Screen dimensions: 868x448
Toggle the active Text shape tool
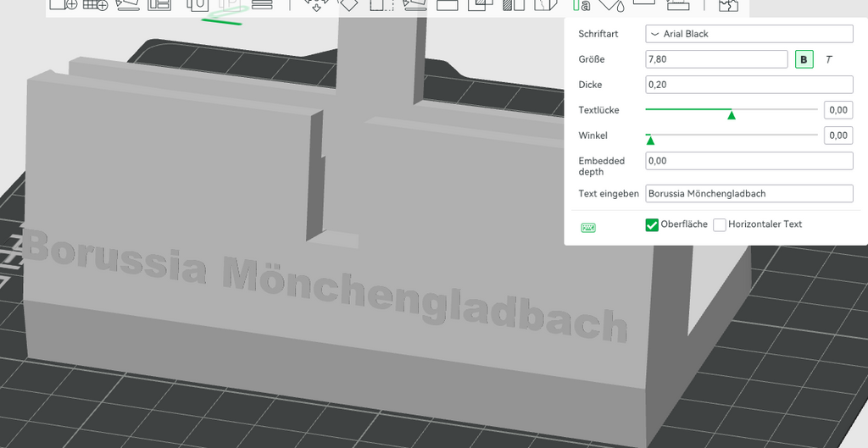581,5
